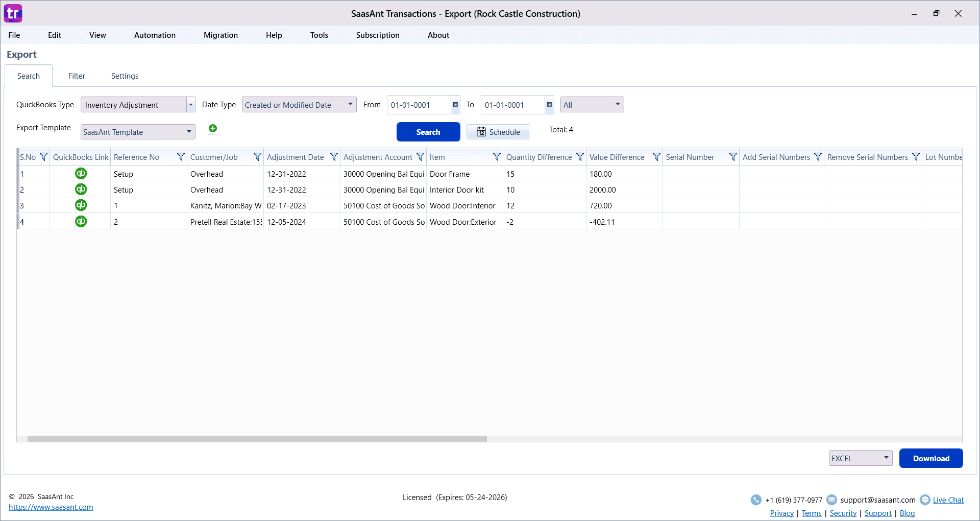Filter the Adjustment Date column

(334, 157)
